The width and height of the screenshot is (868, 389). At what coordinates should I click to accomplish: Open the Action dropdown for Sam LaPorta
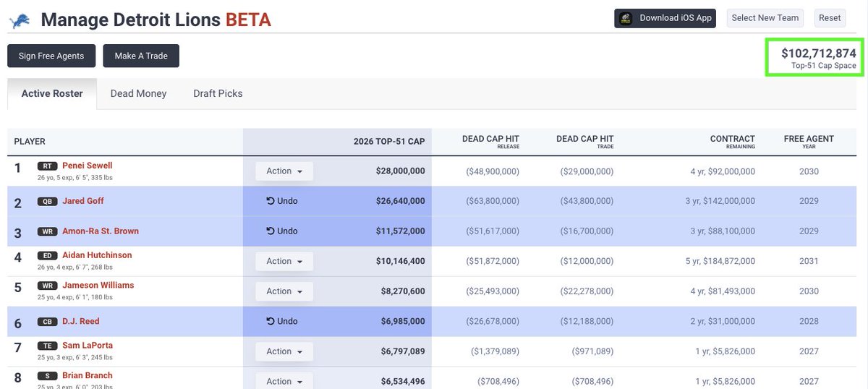click(284, 351)
